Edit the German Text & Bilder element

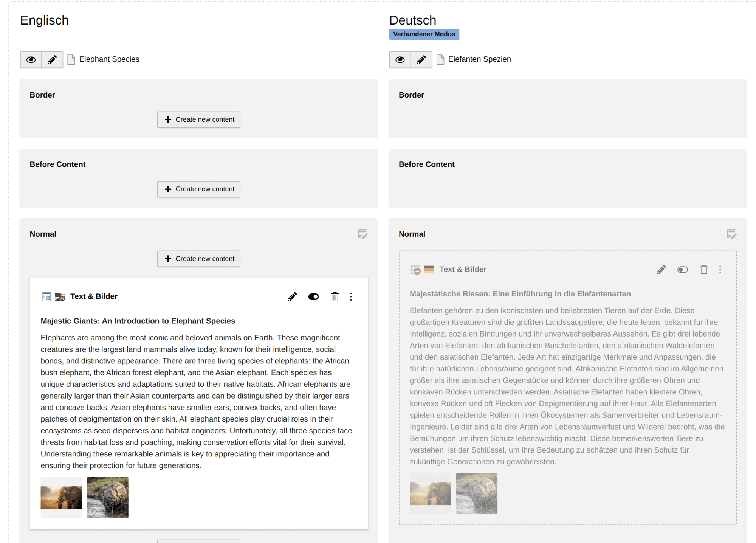pos(661,270)
